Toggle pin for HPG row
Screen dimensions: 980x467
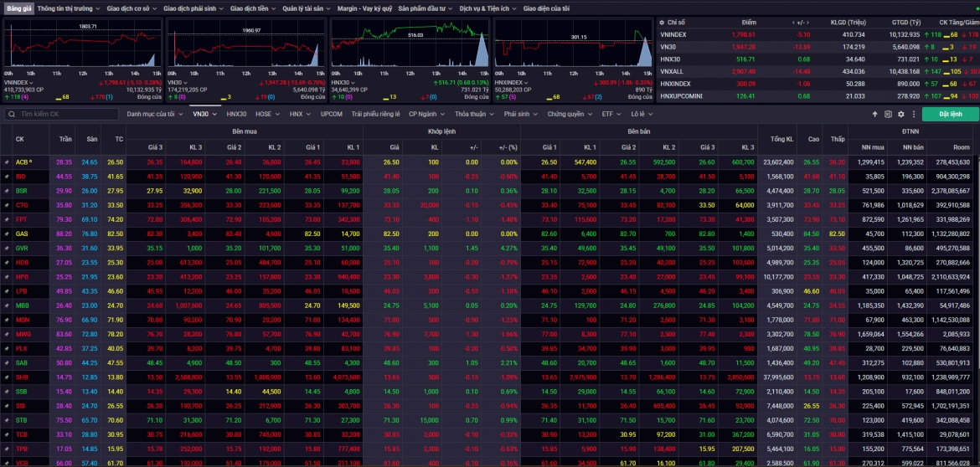[x=7, y=276]
